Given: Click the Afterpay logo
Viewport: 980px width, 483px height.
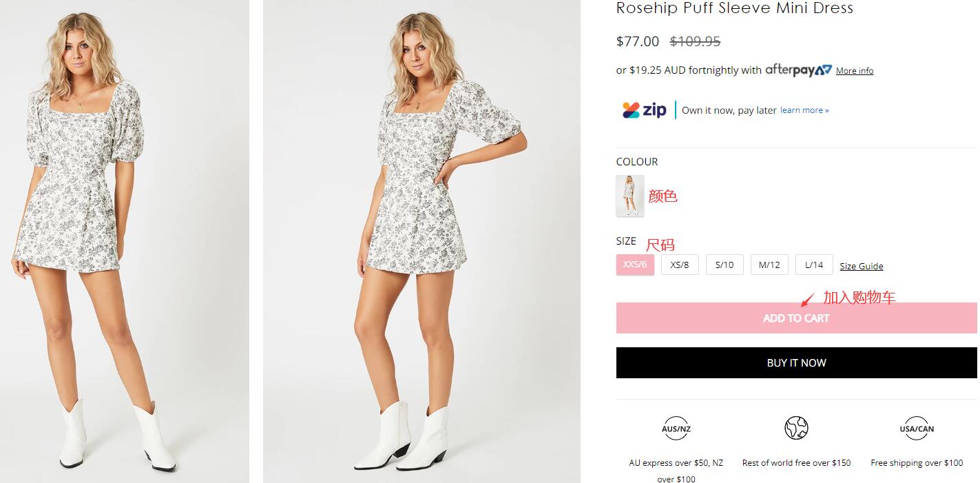Looking at the screenshot, I should [x=798, y=70].
